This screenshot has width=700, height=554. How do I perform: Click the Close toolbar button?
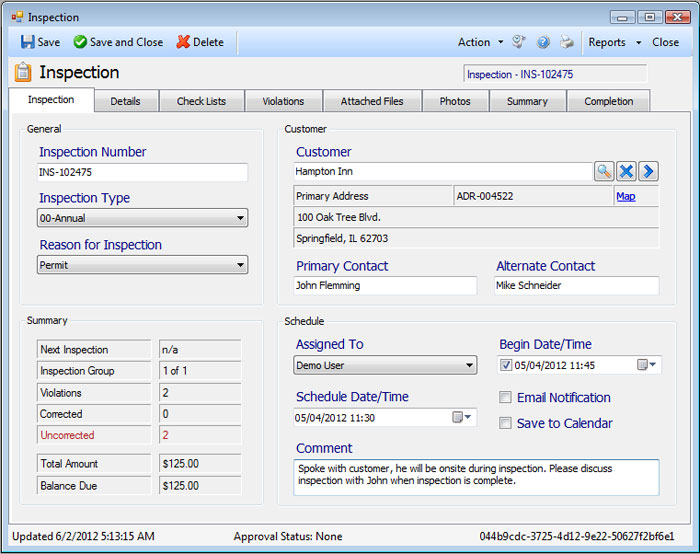click(665, 42)
